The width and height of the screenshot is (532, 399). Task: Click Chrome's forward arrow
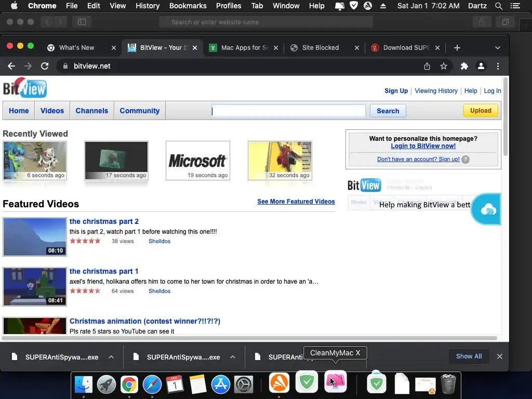[x=28, y=66]
